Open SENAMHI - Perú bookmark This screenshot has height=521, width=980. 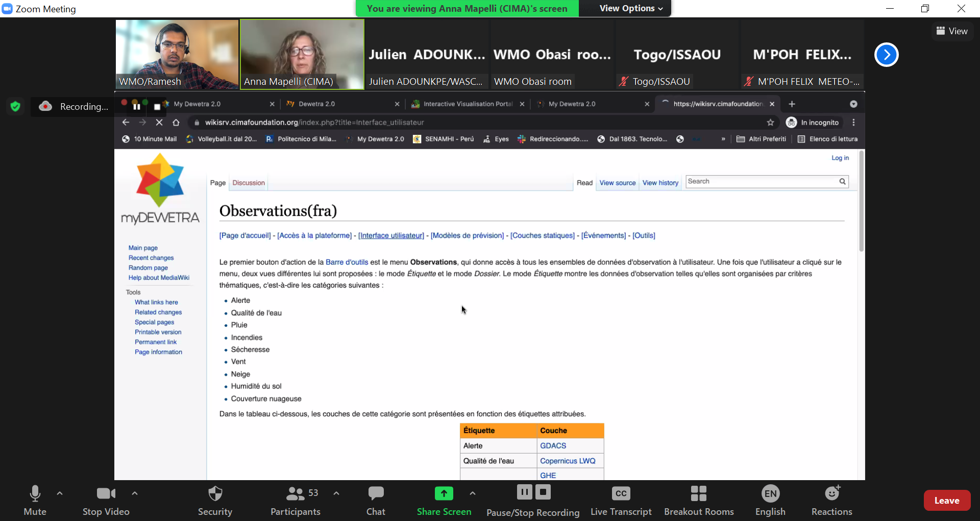click(444, 139)
